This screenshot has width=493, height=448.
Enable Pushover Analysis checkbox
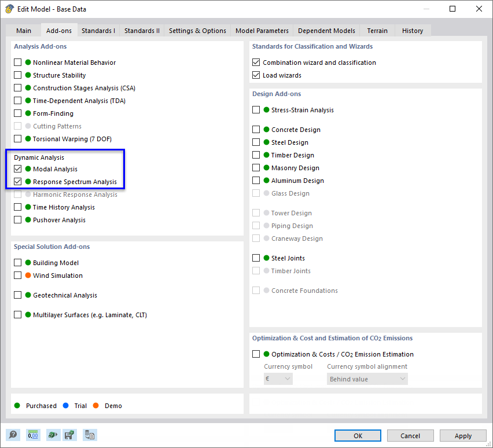coord(17,220)
